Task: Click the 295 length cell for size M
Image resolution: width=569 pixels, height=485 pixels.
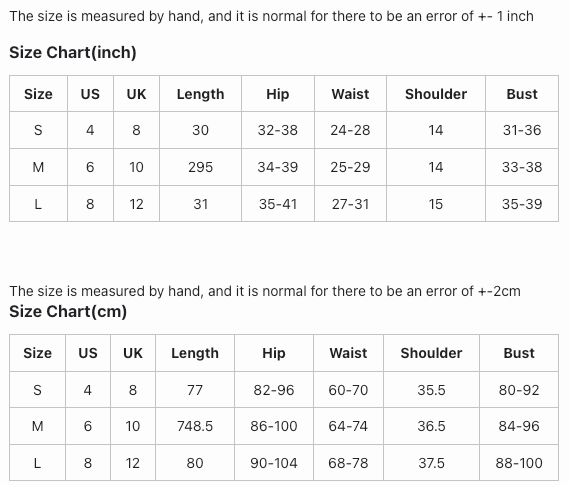Action: click(x=200, y=167)
